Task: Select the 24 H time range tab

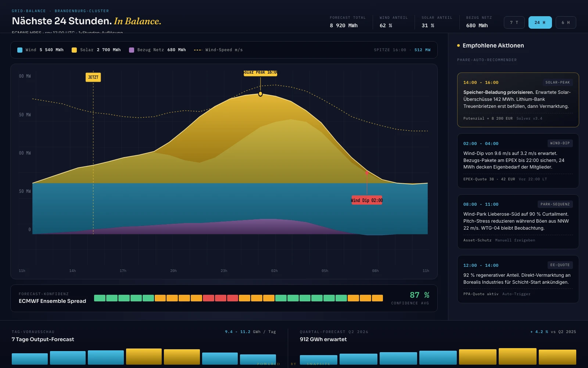Action: point(540,22)
